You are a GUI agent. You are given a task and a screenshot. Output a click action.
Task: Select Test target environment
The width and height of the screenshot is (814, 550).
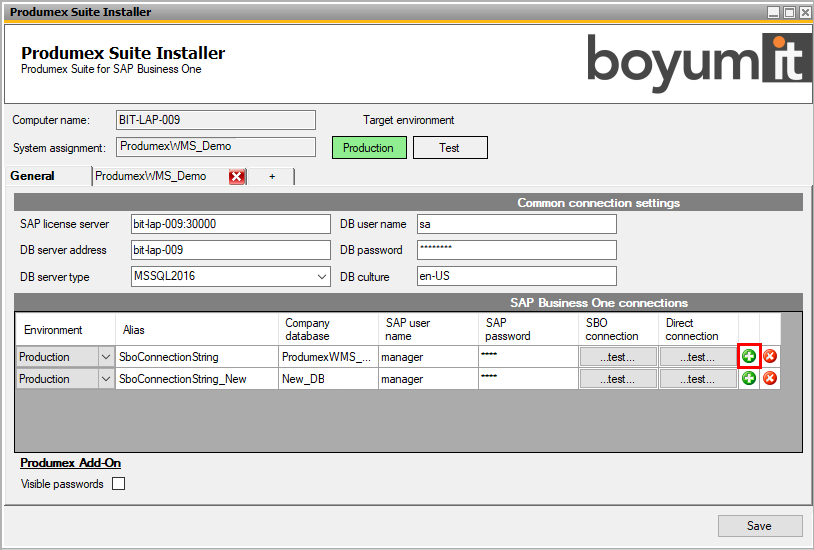(450, 148)
